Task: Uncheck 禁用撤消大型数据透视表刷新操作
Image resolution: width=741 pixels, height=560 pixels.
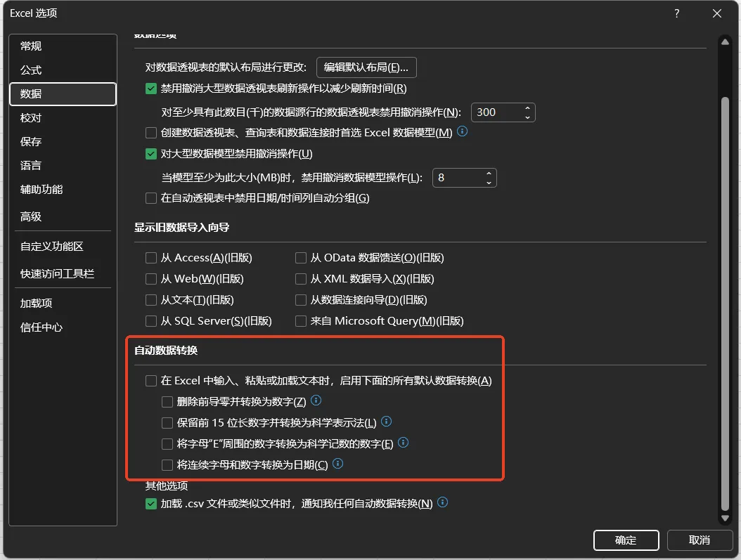Action: click(151, 89)
